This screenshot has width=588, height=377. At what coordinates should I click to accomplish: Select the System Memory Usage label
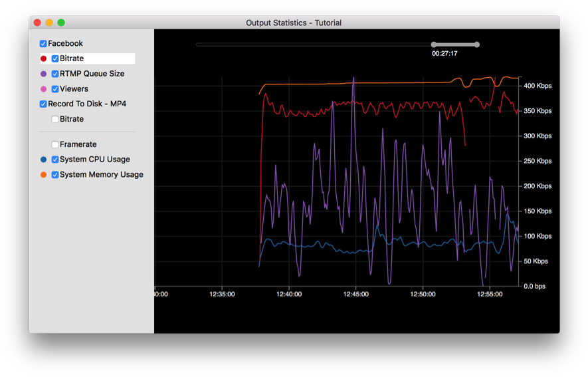(x=101, y=175)
